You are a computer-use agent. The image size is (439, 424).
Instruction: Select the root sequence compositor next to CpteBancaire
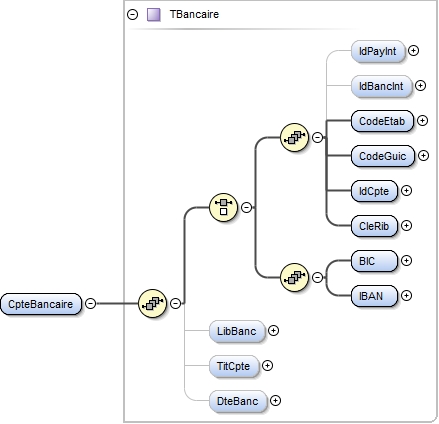pos(152,303)
